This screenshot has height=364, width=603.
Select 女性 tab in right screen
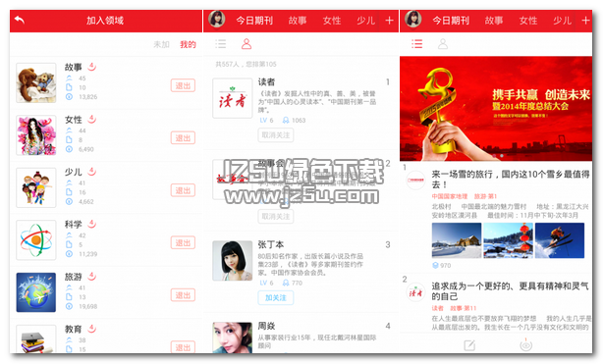528,21
